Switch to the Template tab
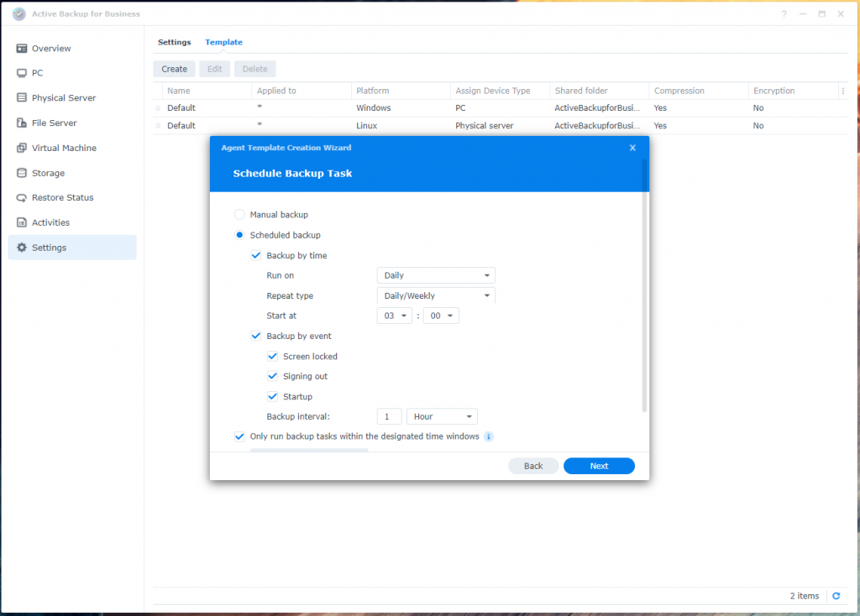The image size is (860, 616). pos(223,42)
